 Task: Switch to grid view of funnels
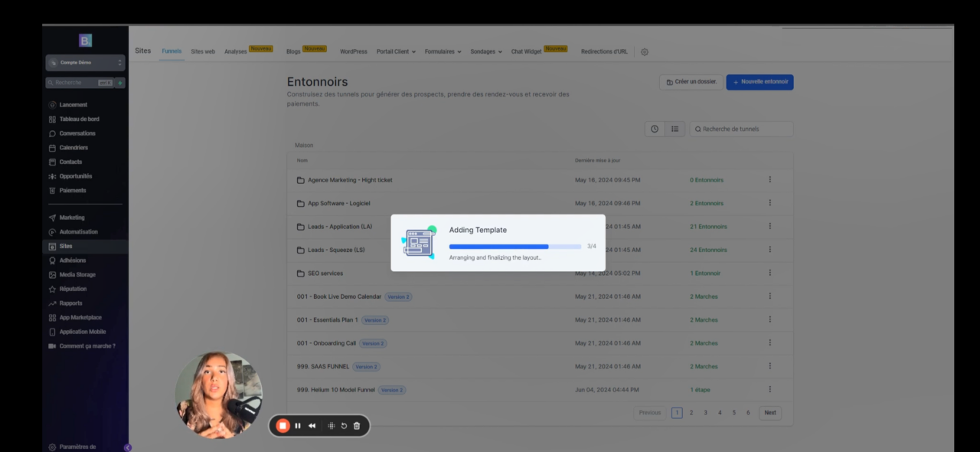(675, 129)
